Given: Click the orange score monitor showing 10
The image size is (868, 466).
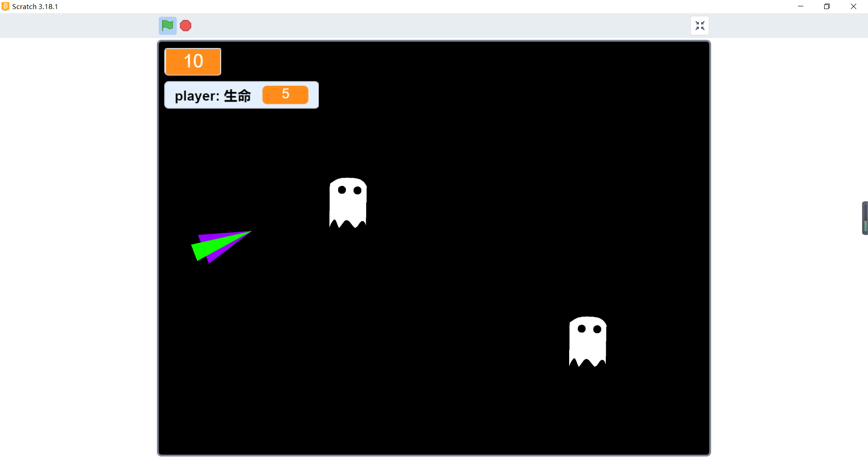Looking at the screenshot, I should pos(193,62).
